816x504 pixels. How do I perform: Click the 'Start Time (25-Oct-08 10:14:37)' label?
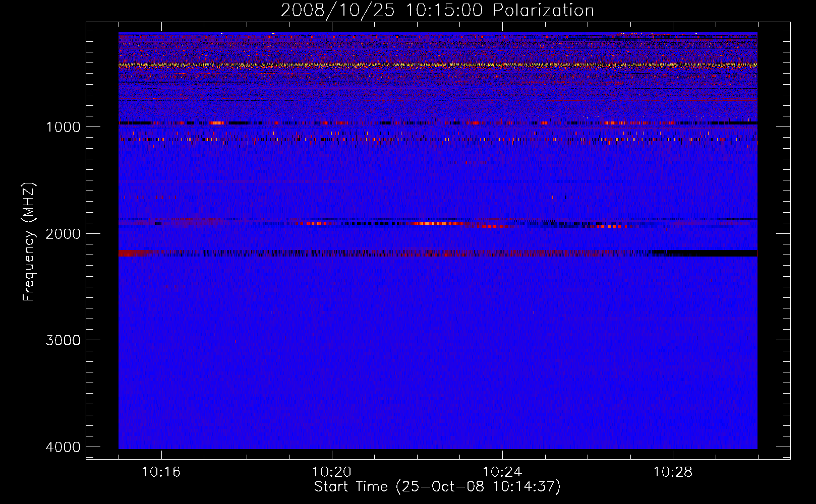click(x=437, y=487)
